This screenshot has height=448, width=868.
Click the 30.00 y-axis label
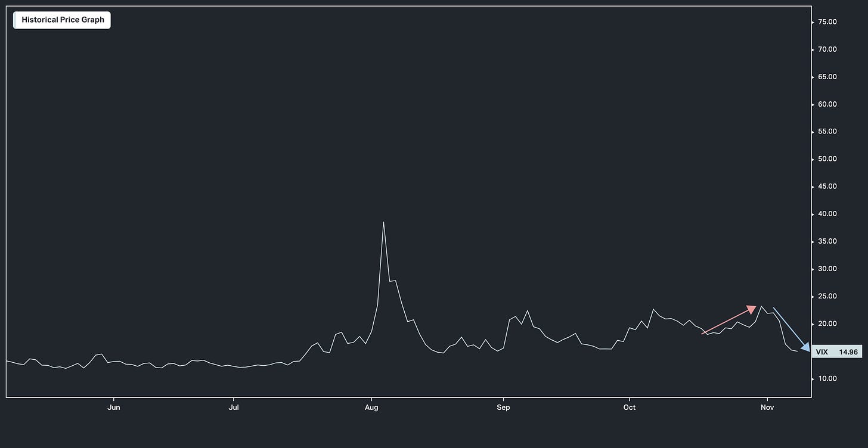[x=827, y=269]
